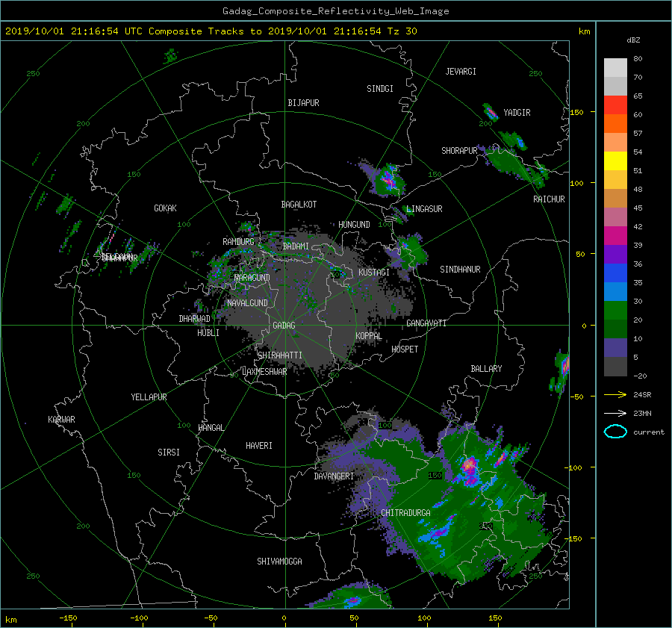Click the dBZ legend heading
This screenshot has width=672, height=628.
633,40
